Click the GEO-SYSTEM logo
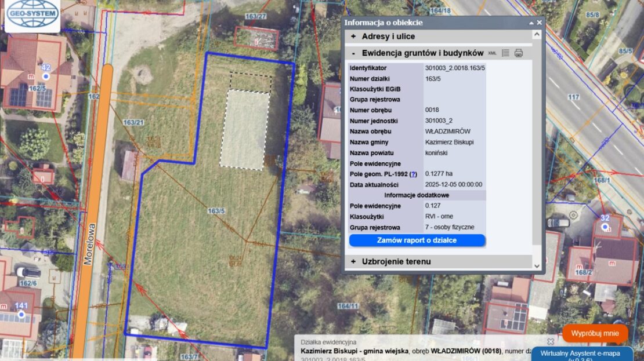The height and width of the screenshot is (361, 644). point(32,16)
